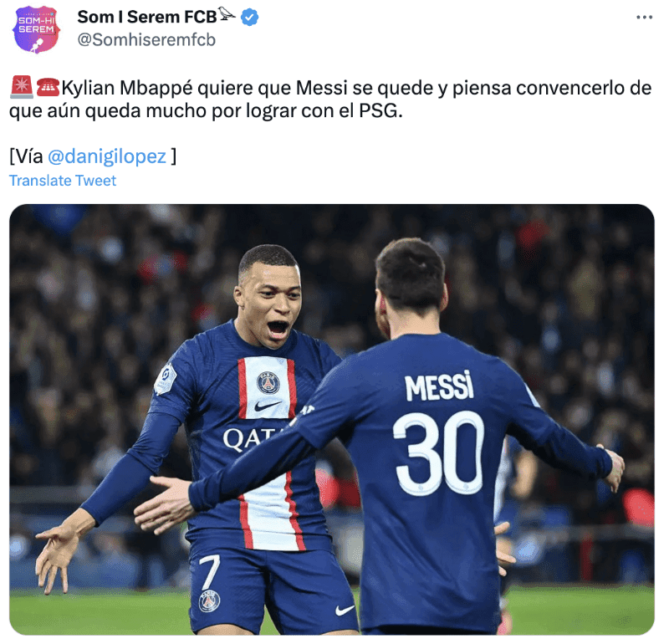Click the red siren emoji in tweet
The width and height of the screenshot is (669, 644).
tap(22, 87)
